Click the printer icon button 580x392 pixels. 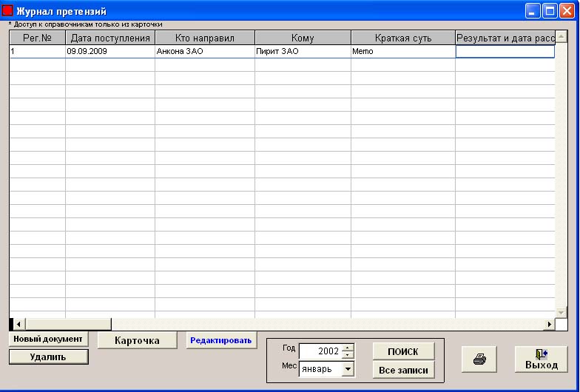[x=480, y=359]
